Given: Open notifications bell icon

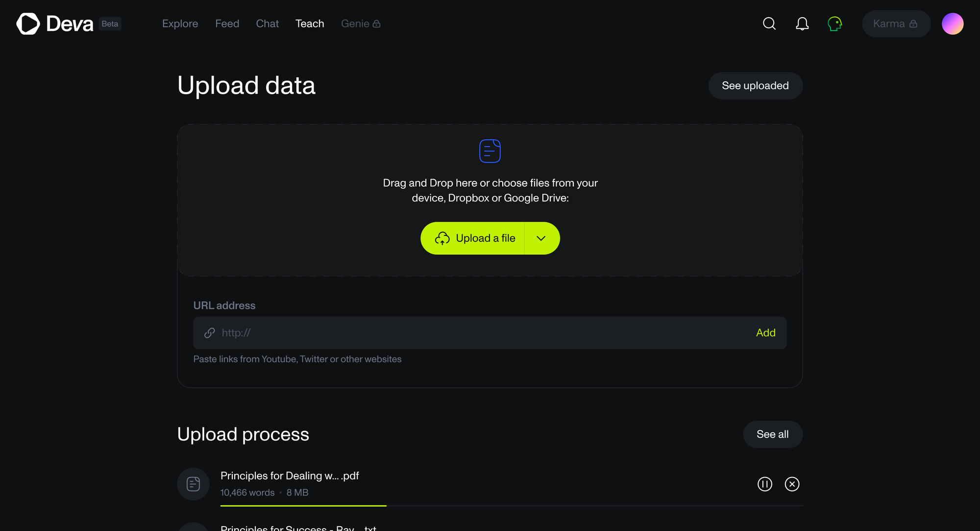Looking at the screenshot, I should (802, 24).
